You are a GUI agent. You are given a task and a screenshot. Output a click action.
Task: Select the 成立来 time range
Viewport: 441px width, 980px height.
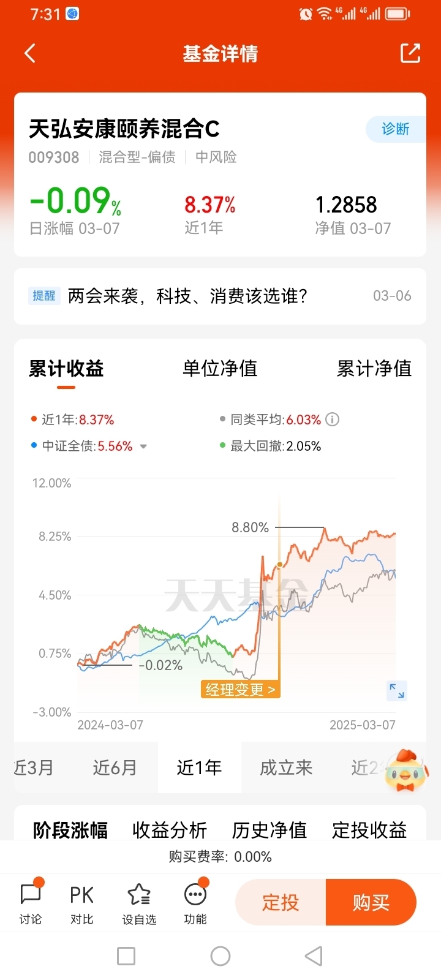[286, 767]
